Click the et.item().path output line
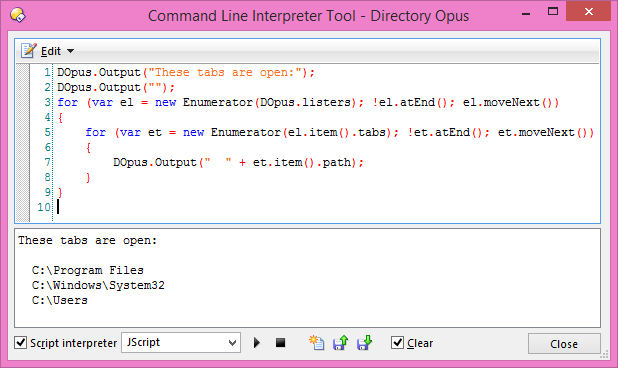618x368 pixels. 238,162
